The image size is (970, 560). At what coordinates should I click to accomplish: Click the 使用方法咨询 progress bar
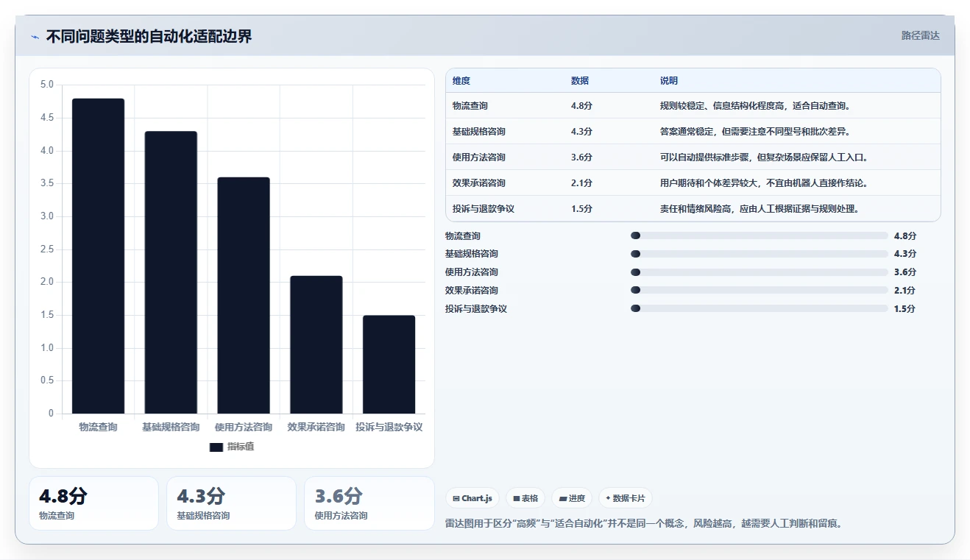tap(760, 272)
